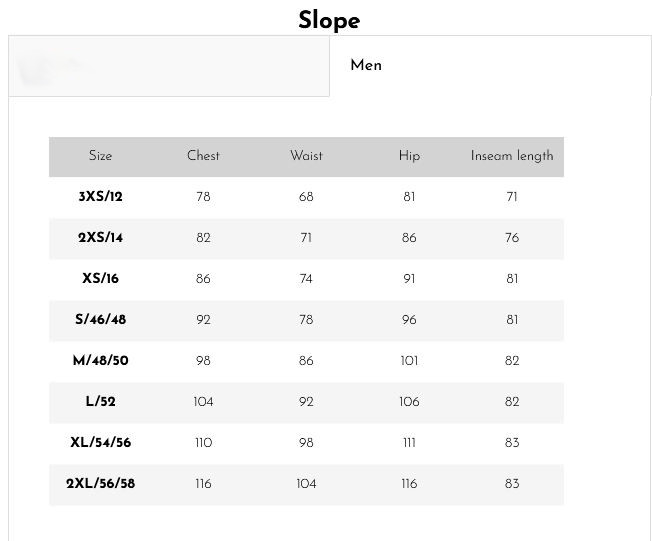Select the L/52 size row label
Viewport: 652px width, 541px height.
(100, 402)
